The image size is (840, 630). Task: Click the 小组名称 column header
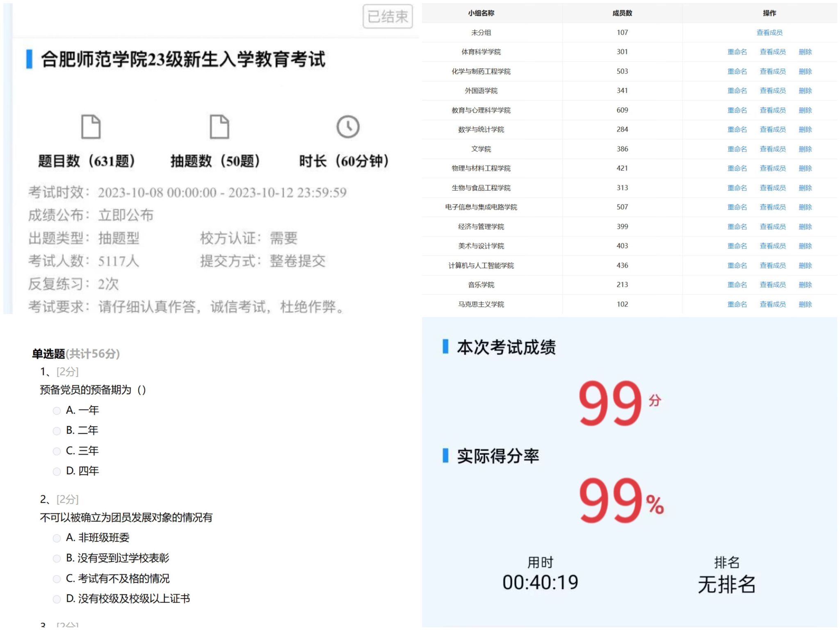pos(481,13)
